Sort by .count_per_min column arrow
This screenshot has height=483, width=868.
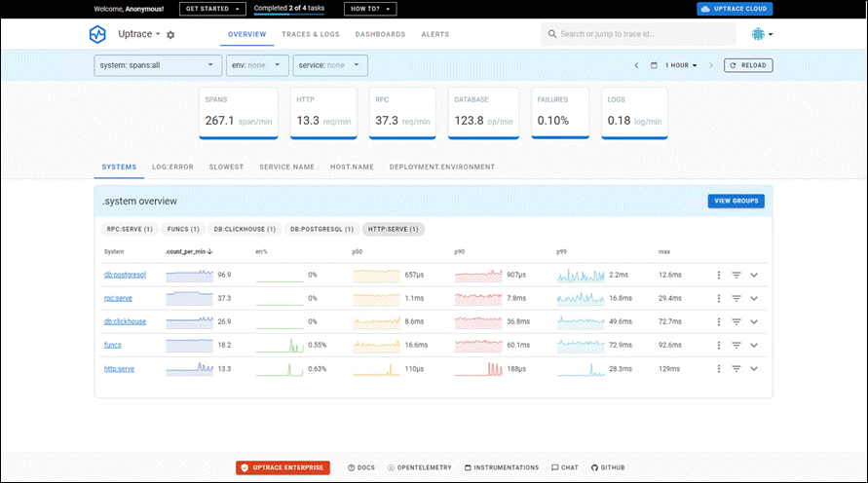(209, 252)
